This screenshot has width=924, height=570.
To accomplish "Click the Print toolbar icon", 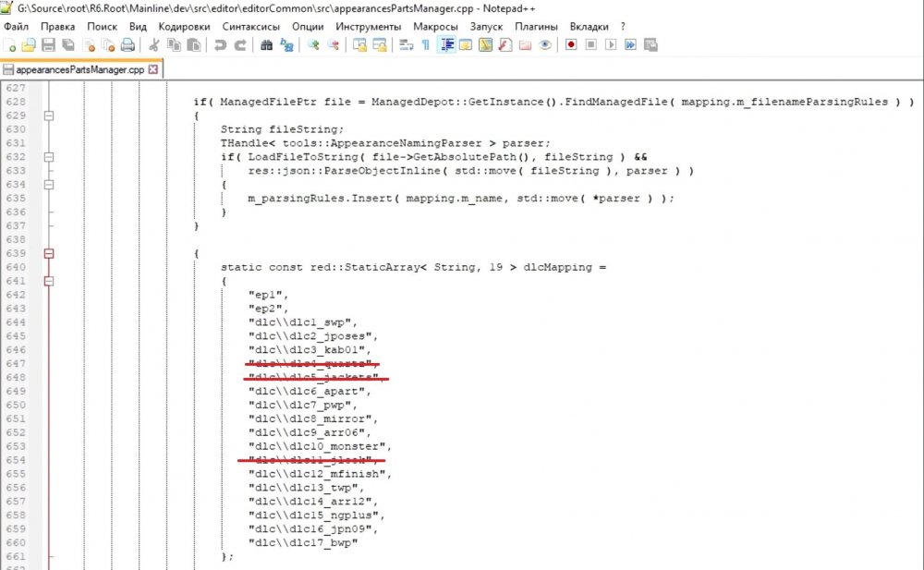I will [x=128, y=44].
